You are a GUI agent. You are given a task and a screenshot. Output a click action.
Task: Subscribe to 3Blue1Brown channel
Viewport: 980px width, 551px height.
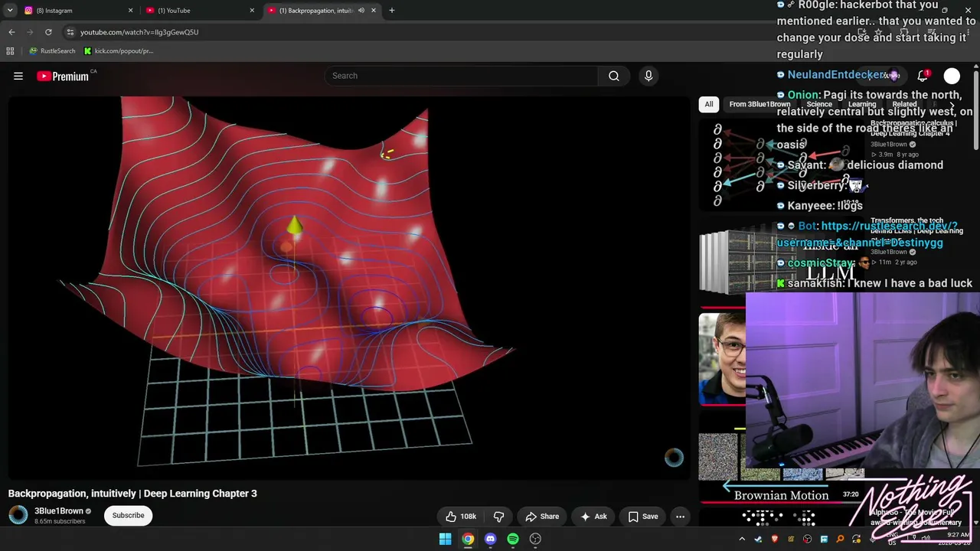128,515
